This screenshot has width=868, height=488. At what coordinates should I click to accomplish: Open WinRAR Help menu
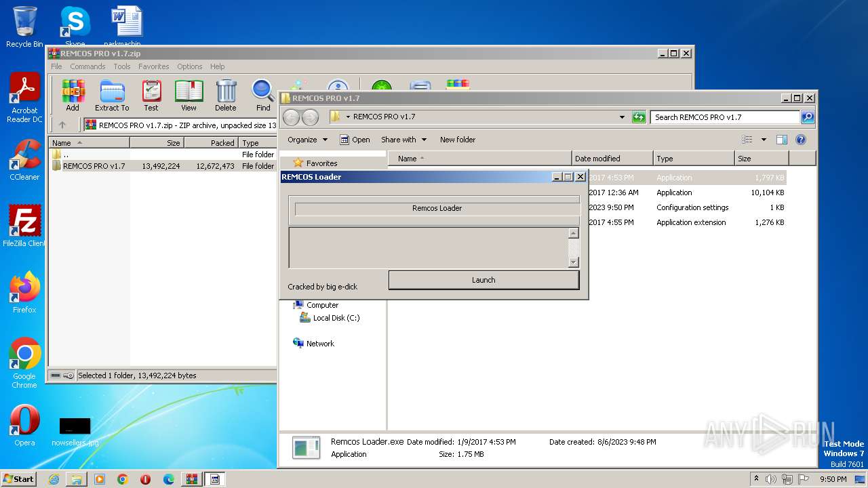pyautogui.click(x=218, y=66)
